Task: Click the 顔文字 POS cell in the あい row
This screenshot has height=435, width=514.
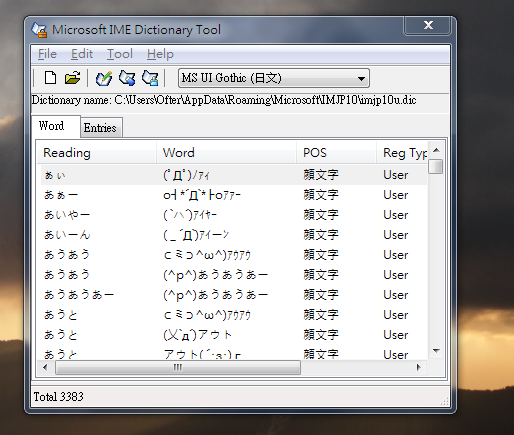Action: 321,175
